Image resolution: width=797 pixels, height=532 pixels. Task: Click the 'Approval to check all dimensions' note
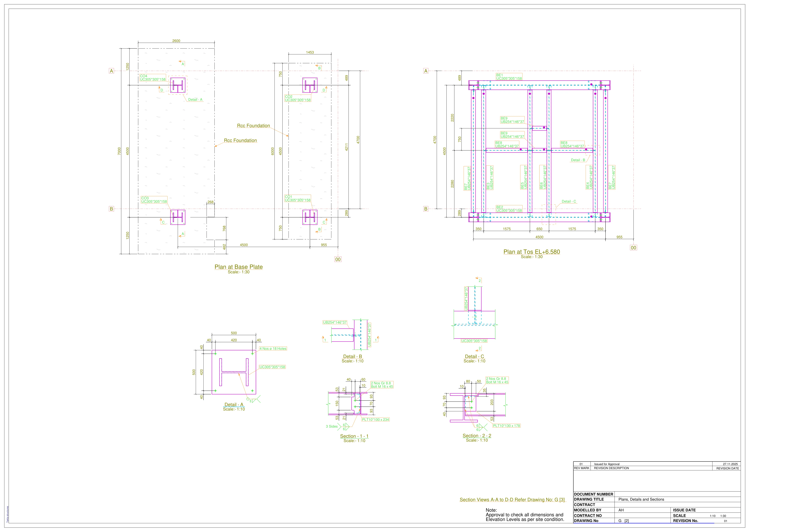[525, 517]
